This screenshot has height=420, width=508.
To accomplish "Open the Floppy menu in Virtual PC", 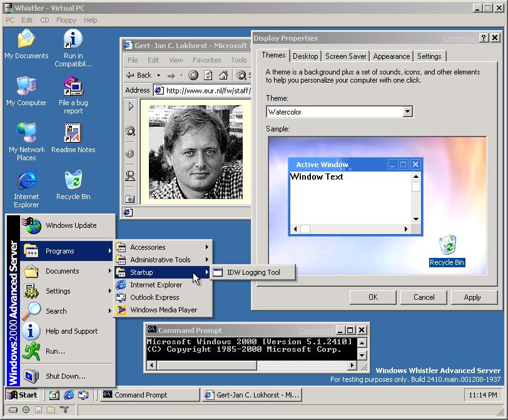I will [66, 20].
